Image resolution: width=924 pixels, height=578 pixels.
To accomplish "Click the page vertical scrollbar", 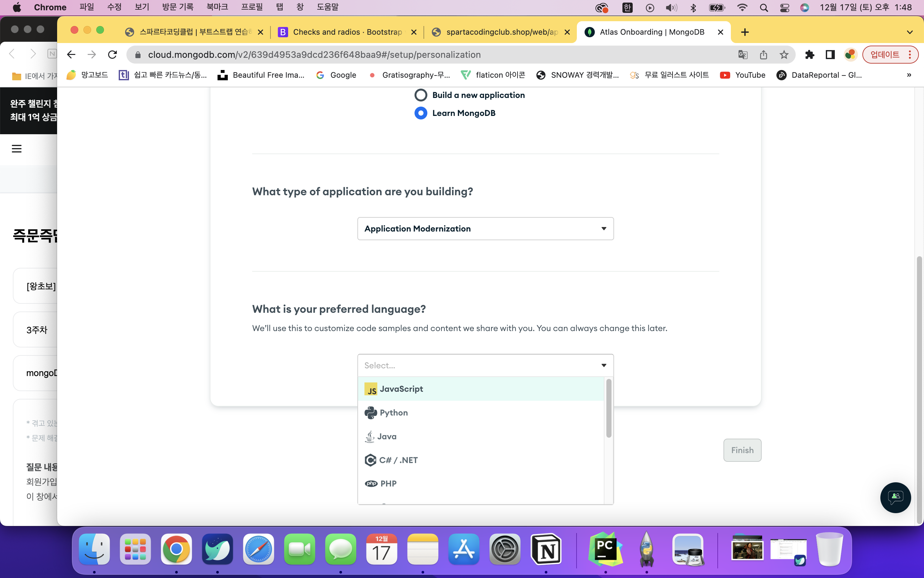I will point(920,390).
